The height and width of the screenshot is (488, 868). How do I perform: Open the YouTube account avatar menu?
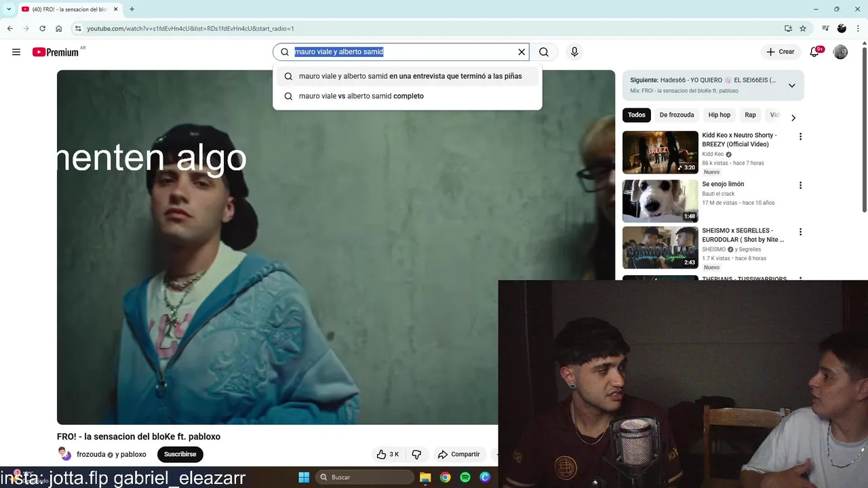[840, 52]
